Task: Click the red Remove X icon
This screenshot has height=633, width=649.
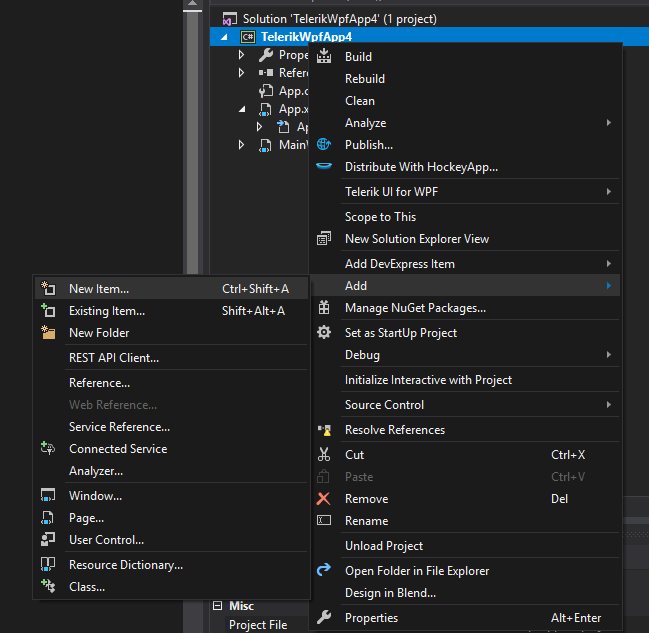Action: pos(323,498)
